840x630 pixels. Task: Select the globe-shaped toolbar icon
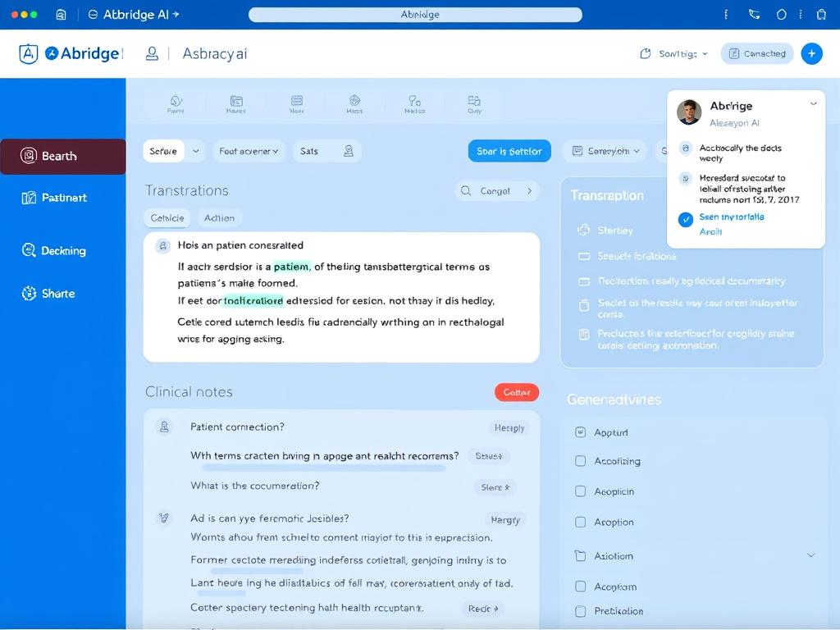pyautogui.click(x=354, y=104)
